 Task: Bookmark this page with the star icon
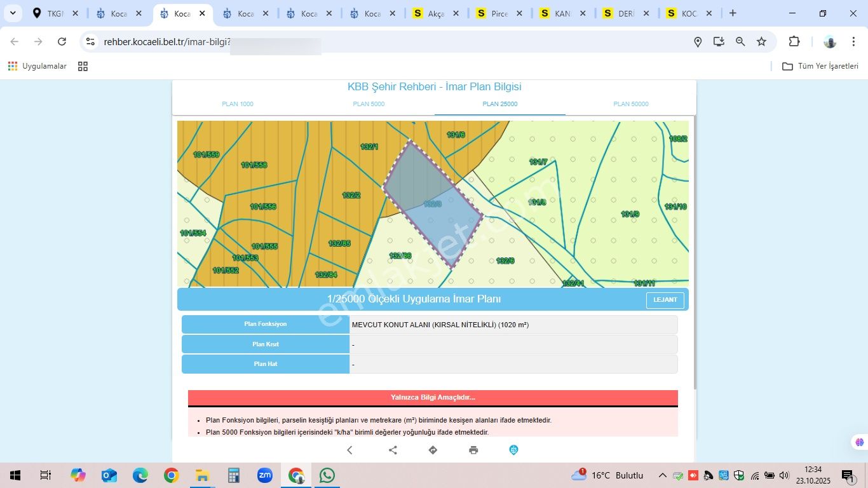tap(761, 42)
